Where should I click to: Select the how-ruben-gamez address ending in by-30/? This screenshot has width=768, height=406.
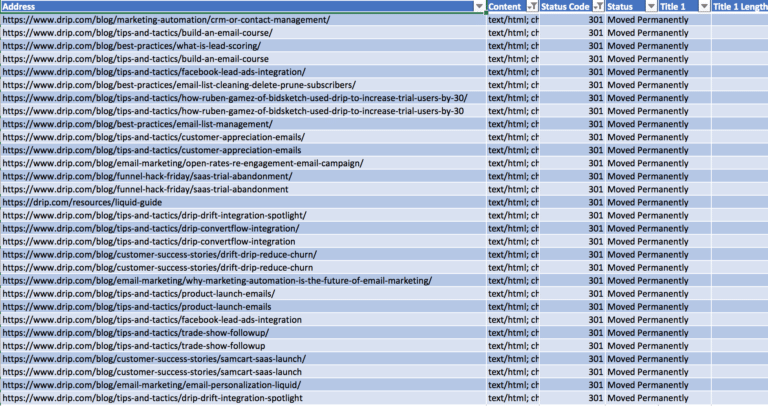pos(243,98)
